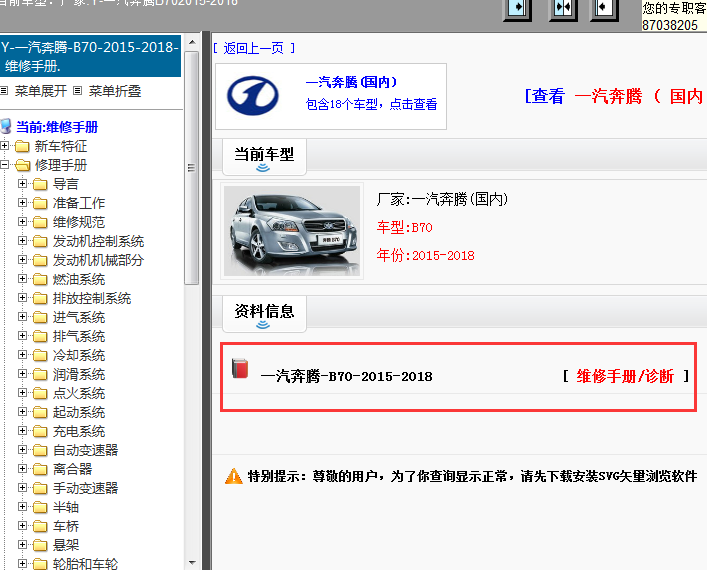Click the 87038205 service number

pos(670,25)
